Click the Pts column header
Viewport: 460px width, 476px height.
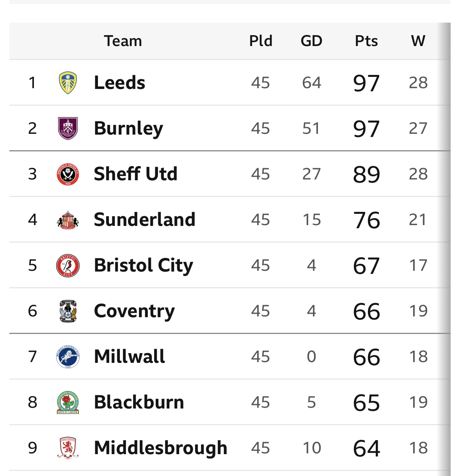point(366,41)
